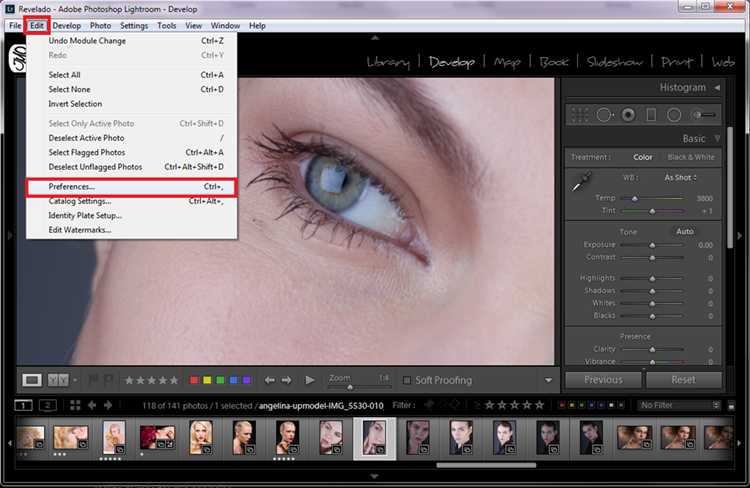750x488 pixels.
Task: Open the No Filter preset dropdown
Action: pos(679,405)
